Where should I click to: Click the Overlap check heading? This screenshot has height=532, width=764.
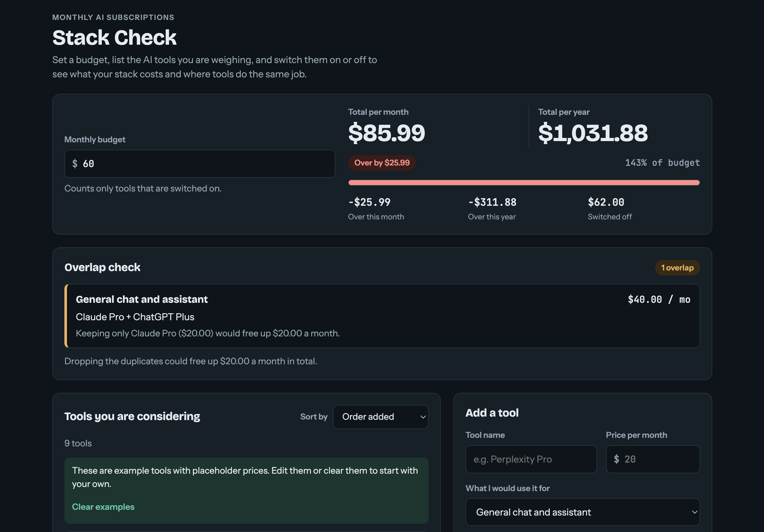[x=102, y=267]
